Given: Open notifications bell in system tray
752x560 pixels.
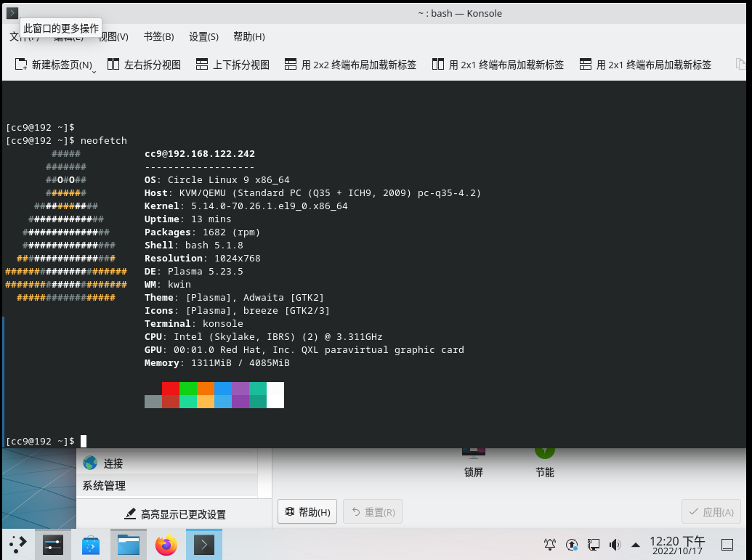Looking at the screenshot, I should [549, 545].
